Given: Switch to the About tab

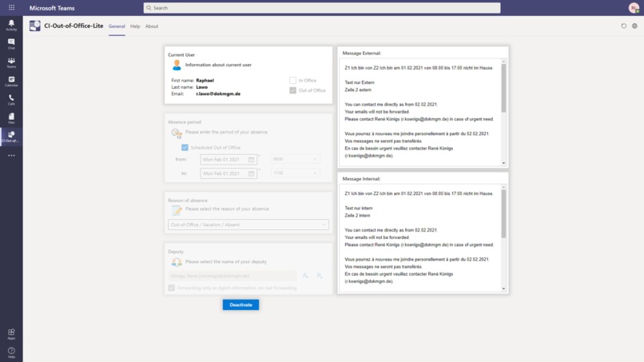Looking at the screenshot, I should click(152, 26).
